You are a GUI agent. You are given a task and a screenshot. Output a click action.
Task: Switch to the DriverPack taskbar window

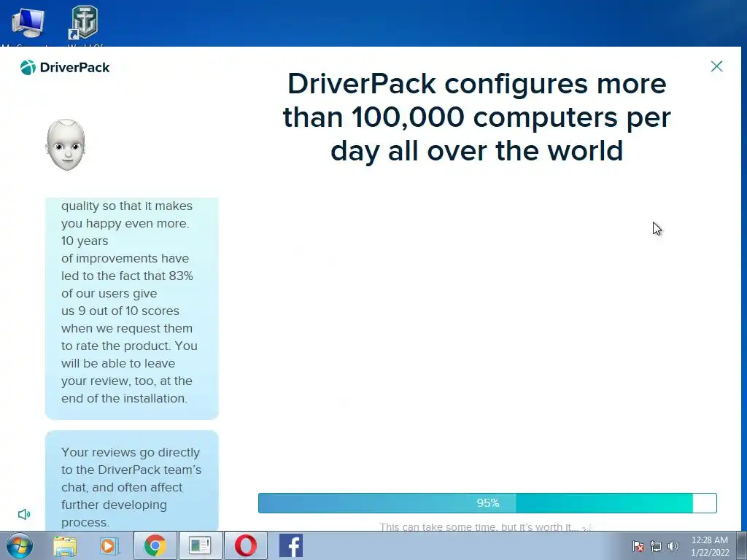tap(200, 545)
